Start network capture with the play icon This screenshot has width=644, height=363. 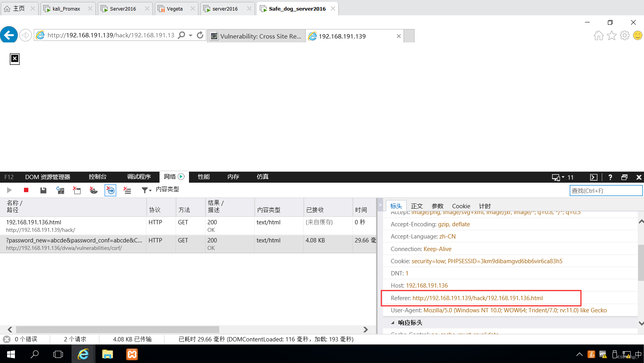[x=9, y=190]
